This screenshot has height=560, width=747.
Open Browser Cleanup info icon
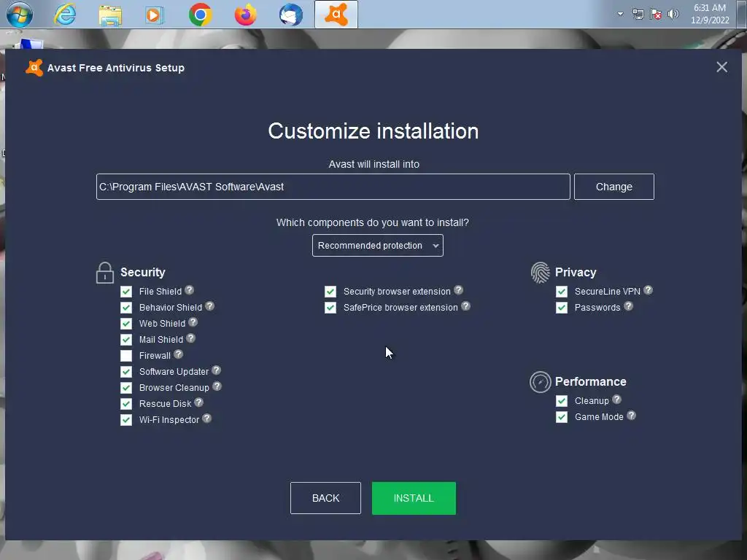tap(217, 386)
